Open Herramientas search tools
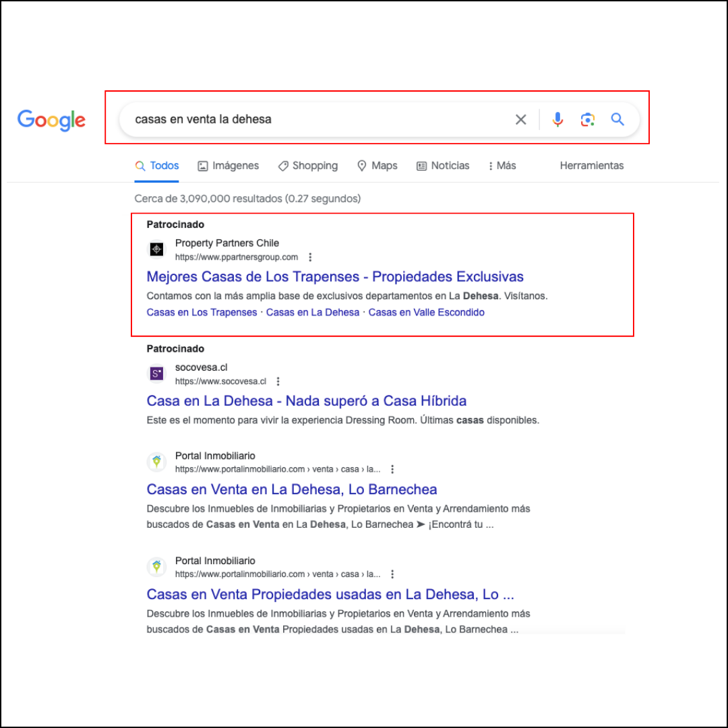 (x=591, y=166)
